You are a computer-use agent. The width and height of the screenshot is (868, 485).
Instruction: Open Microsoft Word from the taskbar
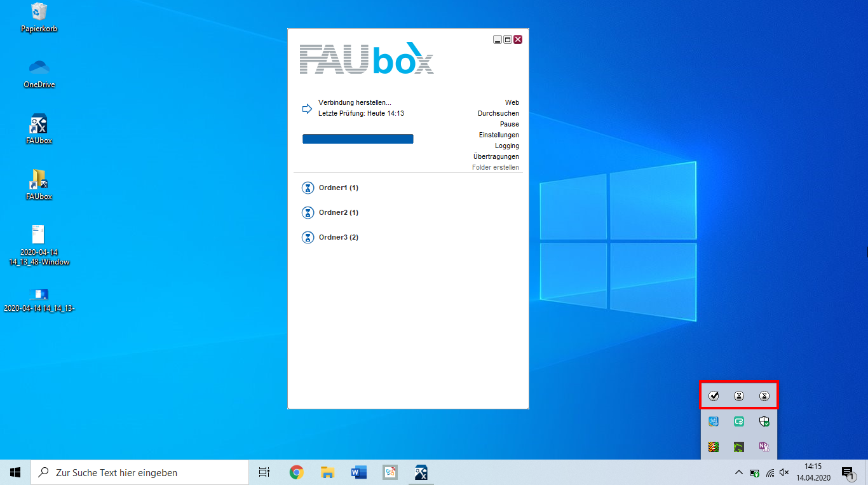tap(358, 472)
